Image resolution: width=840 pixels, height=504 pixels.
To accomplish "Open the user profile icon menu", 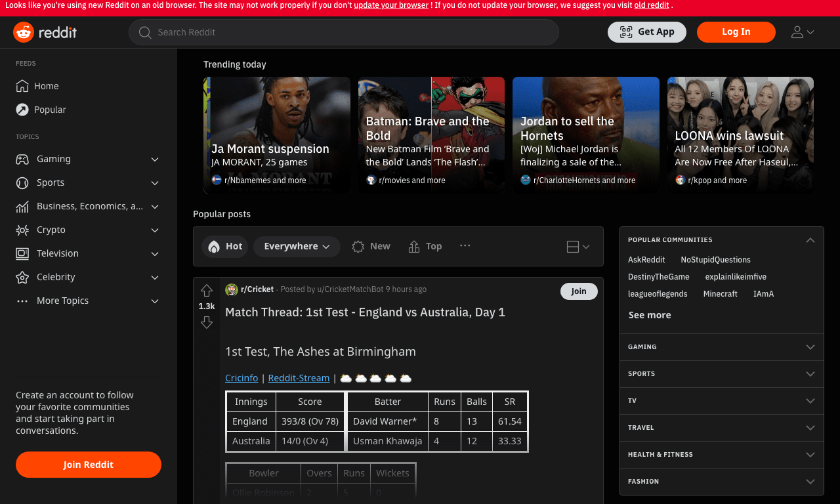I will [x=802, y=32].
